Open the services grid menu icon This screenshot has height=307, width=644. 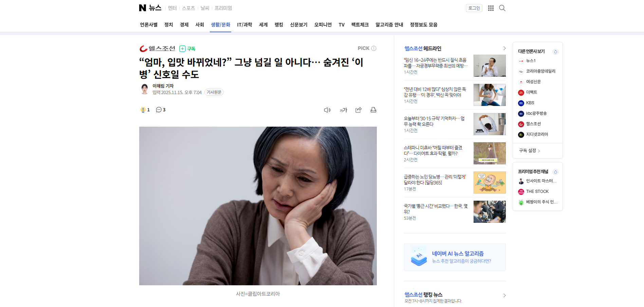coord(491,8)
